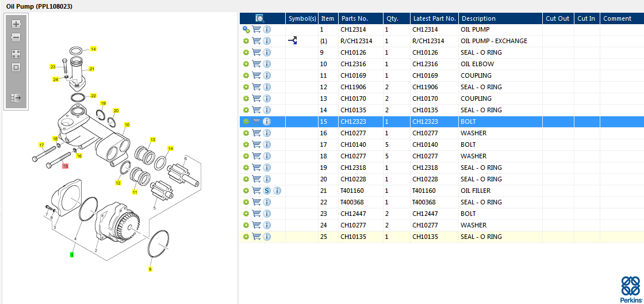Add CH10126 SEAL - O RING to cart
Viewport: 644px width, 304px height.
pos(256,52)
